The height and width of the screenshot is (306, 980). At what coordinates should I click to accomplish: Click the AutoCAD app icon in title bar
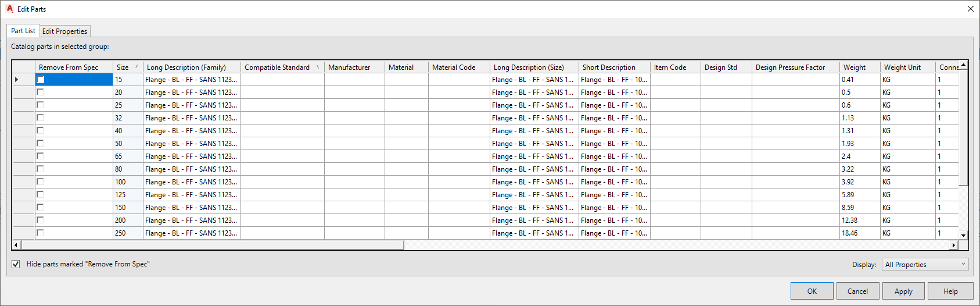(x=9, y=9)
